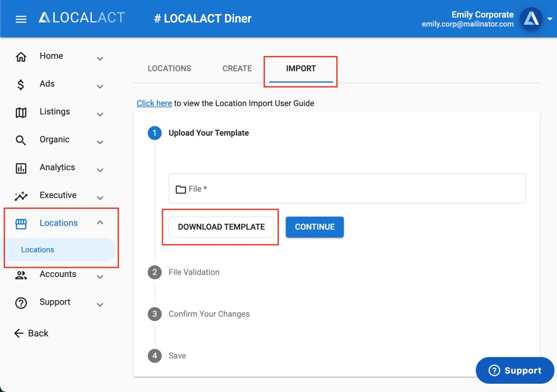Open the floating Support chat button

click(515, 371)
